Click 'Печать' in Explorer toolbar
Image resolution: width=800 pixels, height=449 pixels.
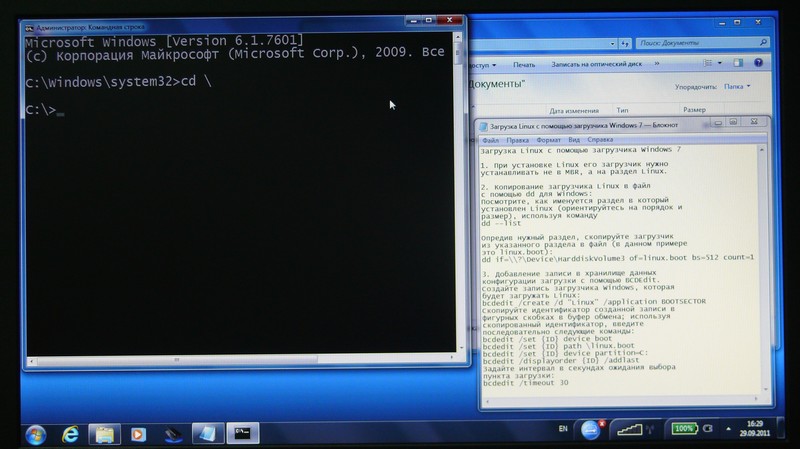(524, 65)
